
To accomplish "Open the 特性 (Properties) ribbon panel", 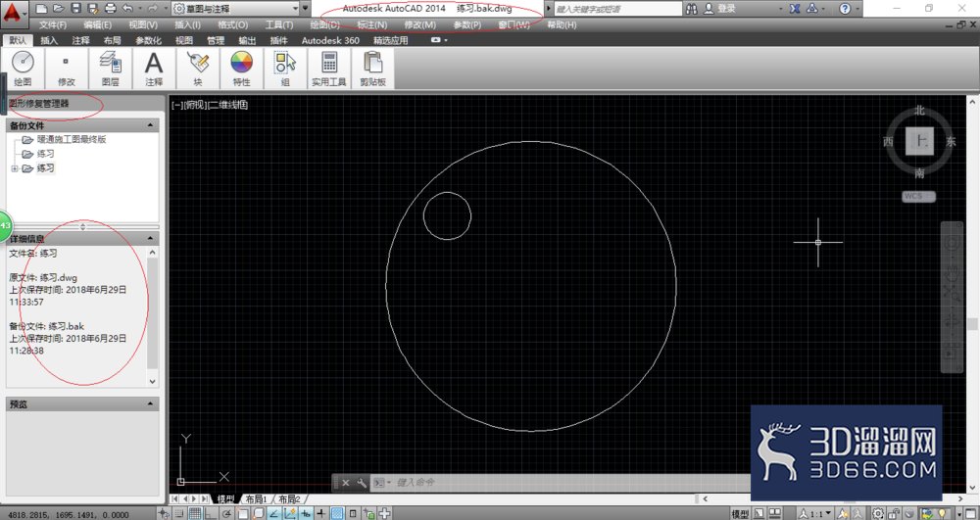I will (241, 68).
